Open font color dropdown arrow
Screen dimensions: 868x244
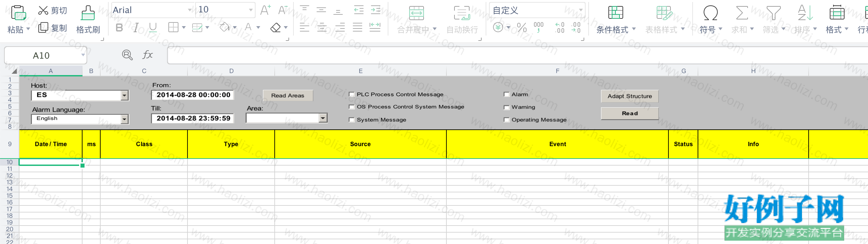click(259, 27)
